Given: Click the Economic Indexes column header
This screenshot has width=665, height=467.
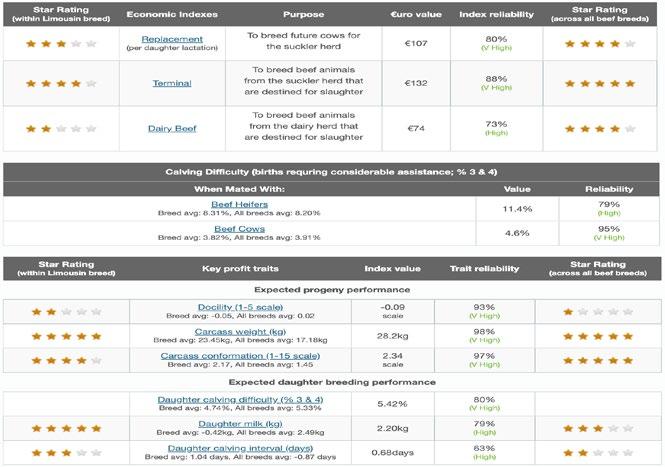Looking at the screenshot, I should pyautogui.click(x=172, y=14).
